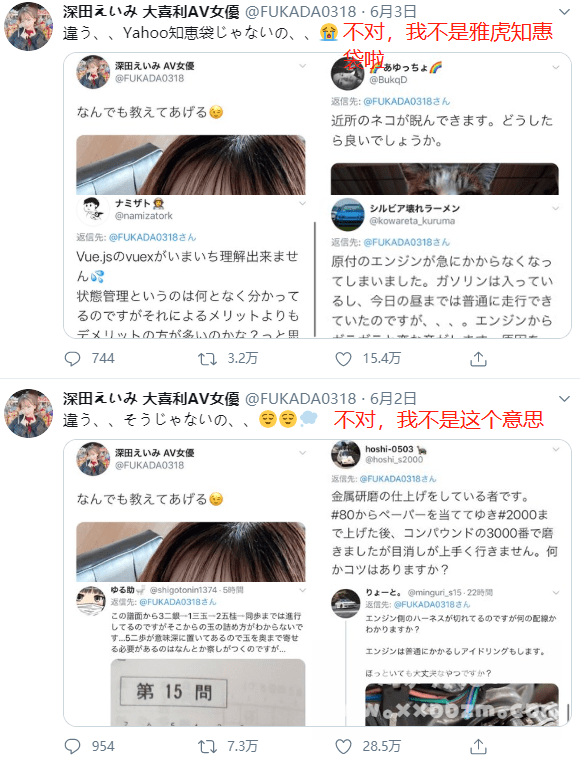View the profile avatar of the June 3 tweet
Image resolution: width=580 pixels, height=758 pixels.
(x=28, y=27)
